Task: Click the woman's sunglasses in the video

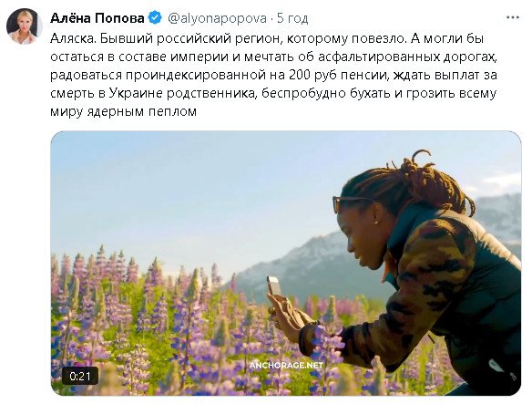Action: point(350,203)
